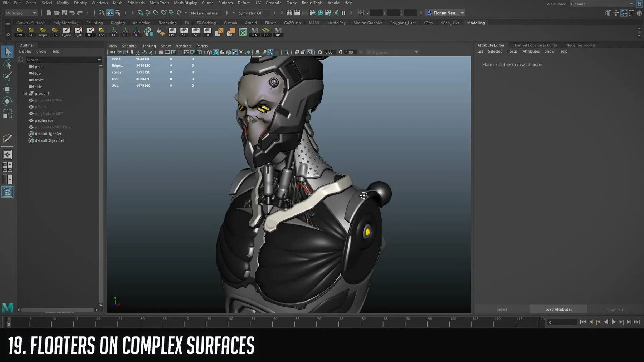Click the Co shelf icon

(266, 32)
